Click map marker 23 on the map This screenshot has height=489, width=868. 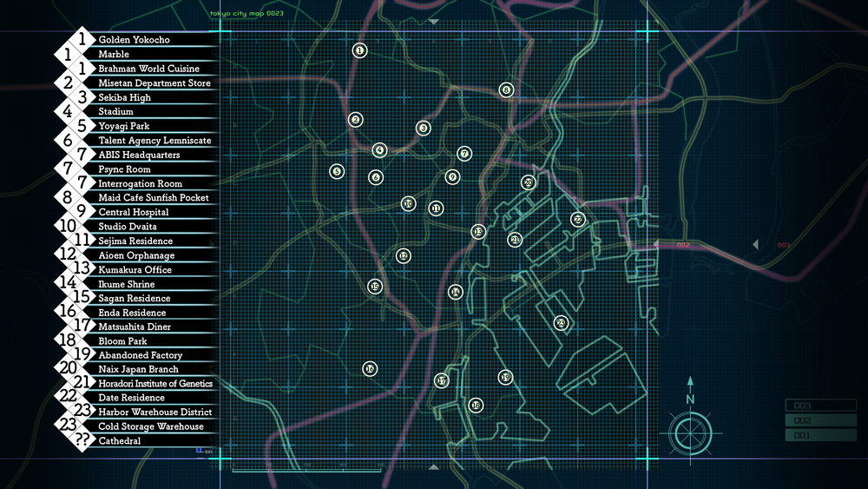[561, 323]
